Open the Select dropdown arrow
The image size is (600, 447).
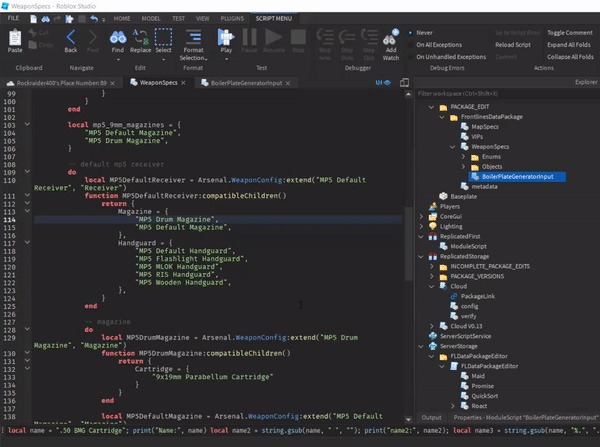click(163, 59)
